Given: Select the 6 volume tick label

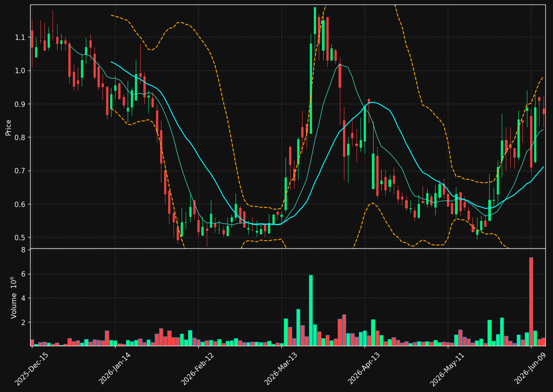Looking at the screenshot, I should (24, 274).
